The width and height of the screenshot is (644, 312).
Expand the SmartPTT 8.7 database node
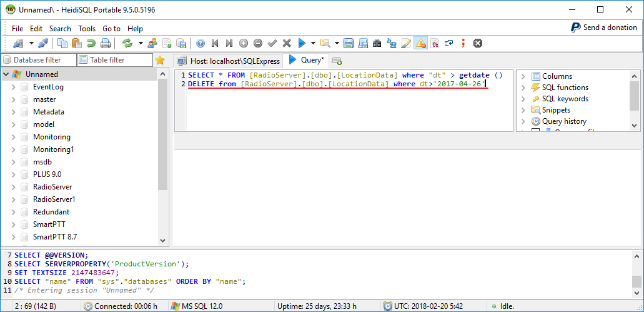[13, 237]
